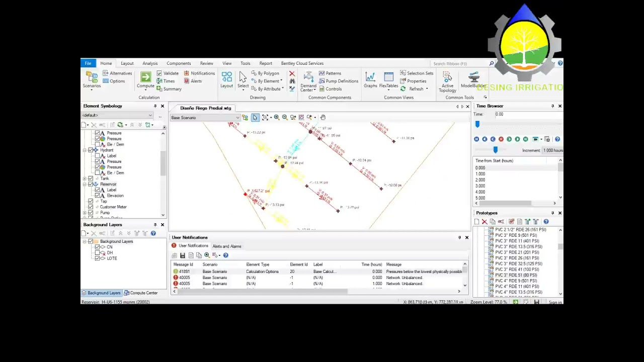The height and width of the screenshot is (362, 644).
Task: Open Alternatives
Action: [117, 73]
